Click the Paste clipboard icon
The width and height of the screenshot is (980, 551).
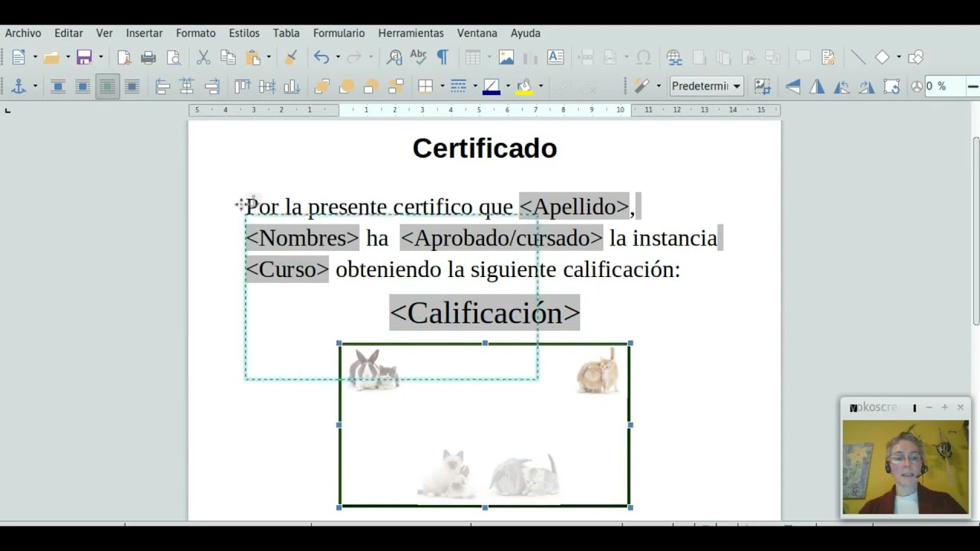[253, 57]
